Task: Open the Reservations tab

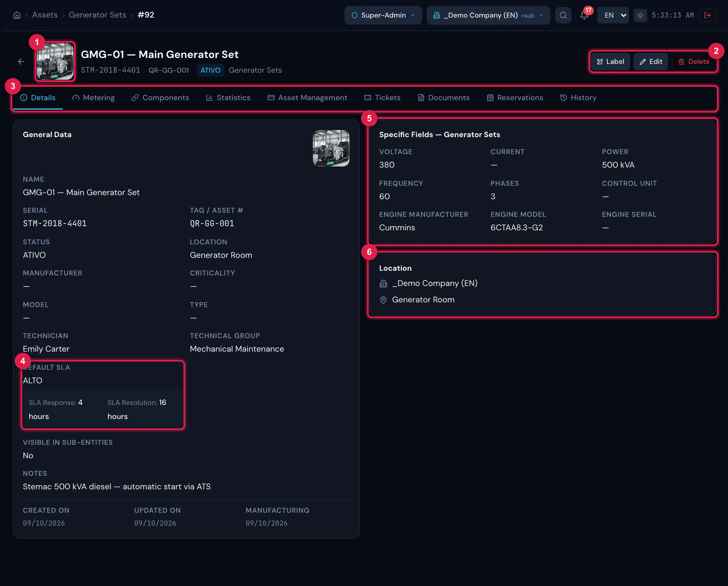Action: coord(515,98)
